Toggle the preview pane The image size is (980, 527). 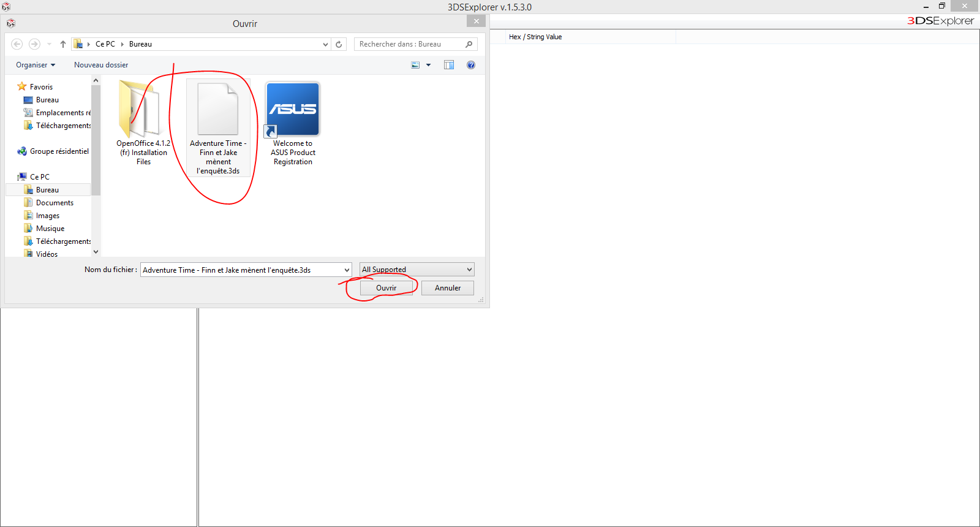(449, 65)
